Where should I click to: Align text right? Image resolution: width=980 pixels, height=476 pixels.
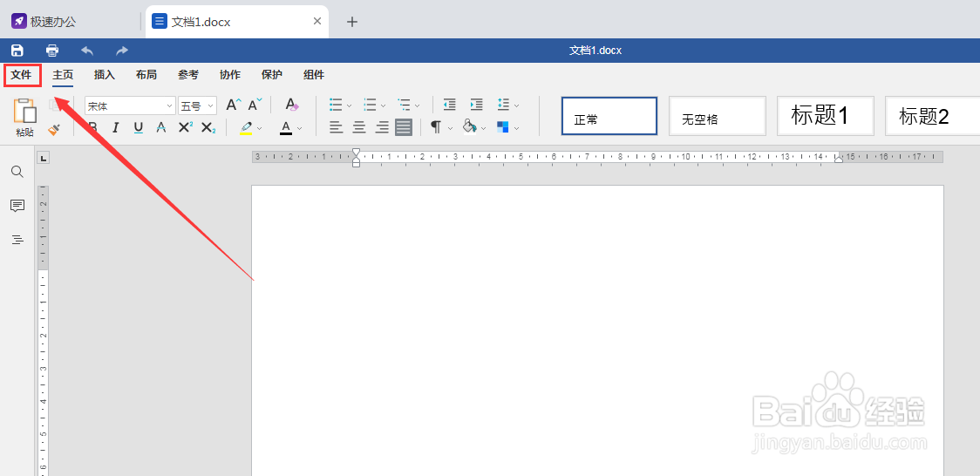(x=382, y=127)
